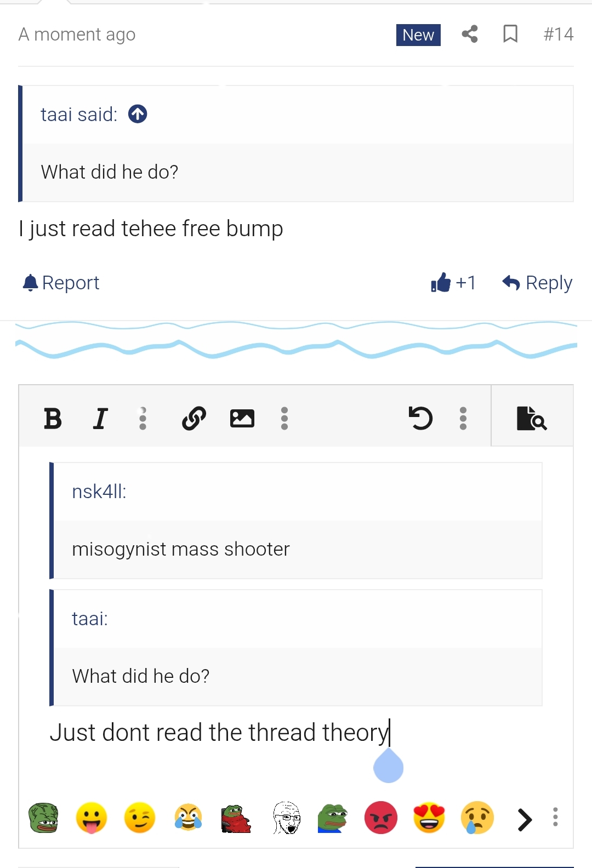Open extra options beside undo button

pyautogui.click(x=463, y=419)
